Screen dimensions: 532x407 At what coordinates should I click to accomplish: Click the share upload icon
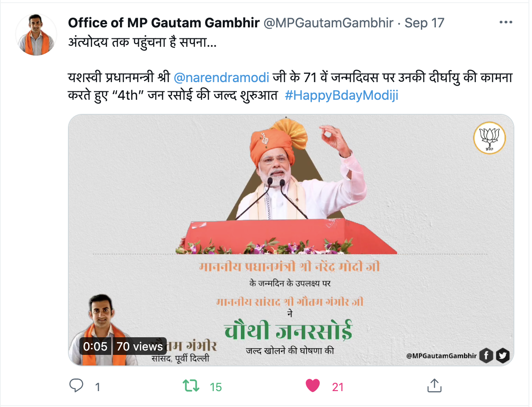(x=435, y=385)
